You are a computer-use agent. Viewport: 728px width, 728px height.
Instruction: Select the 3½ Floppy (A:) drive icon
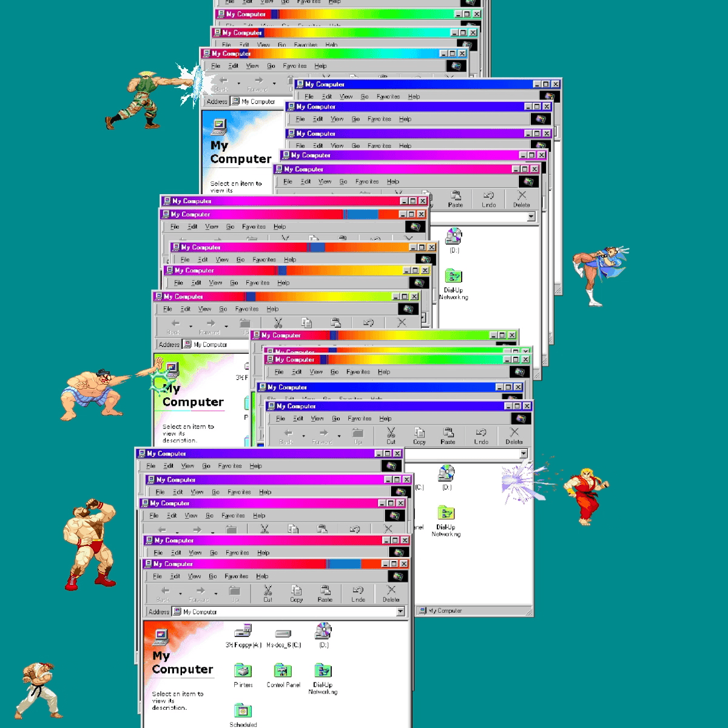click(243, 636)
